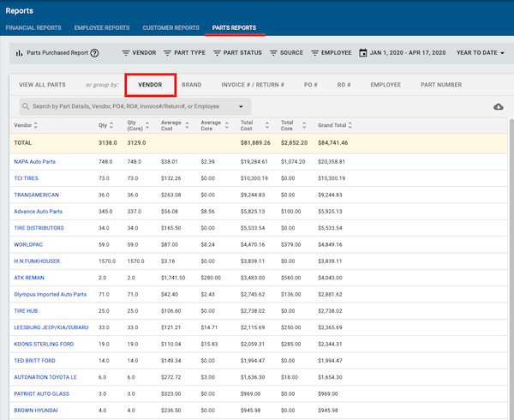Group by INVOICE # / RETURN #

253,85
